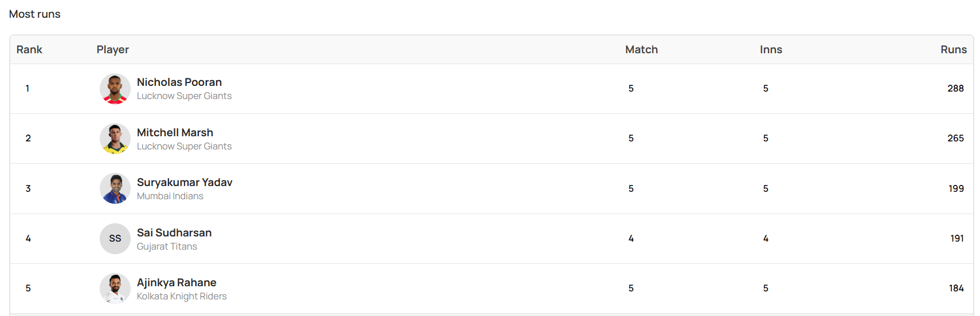Open Mitchell Marsh's player name link
This screenshot has width=980, height=316.
tap(175, 132)
